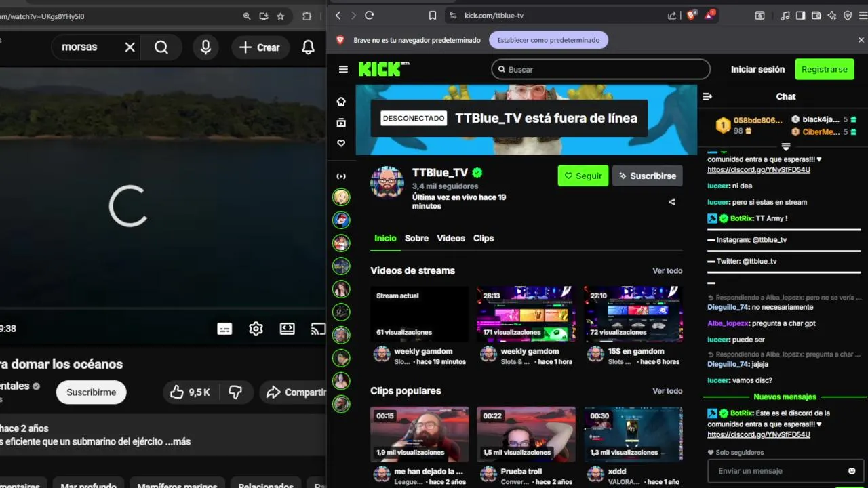This screenshot has width=868, height=488.
Task: Open the following heart icon in Kick sidebar
Action: point(341,144)
